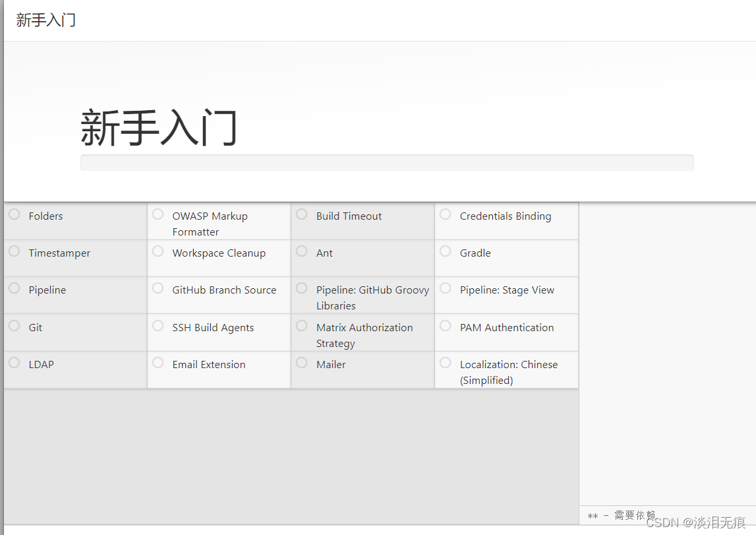Click the installation progress bar
This screenshot has height=535, width=756.
pos(387,162)
